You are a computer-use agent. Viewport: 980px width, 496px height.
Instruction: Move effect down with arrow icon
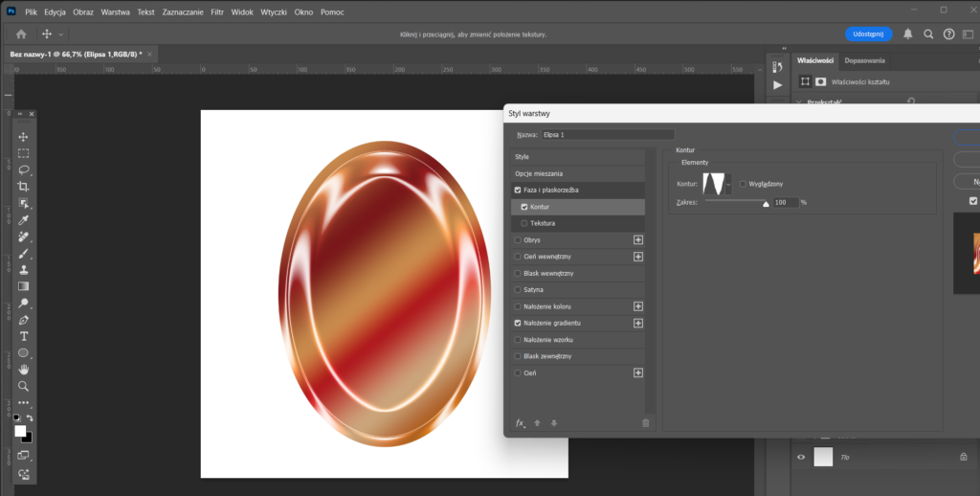click(554, 423)
